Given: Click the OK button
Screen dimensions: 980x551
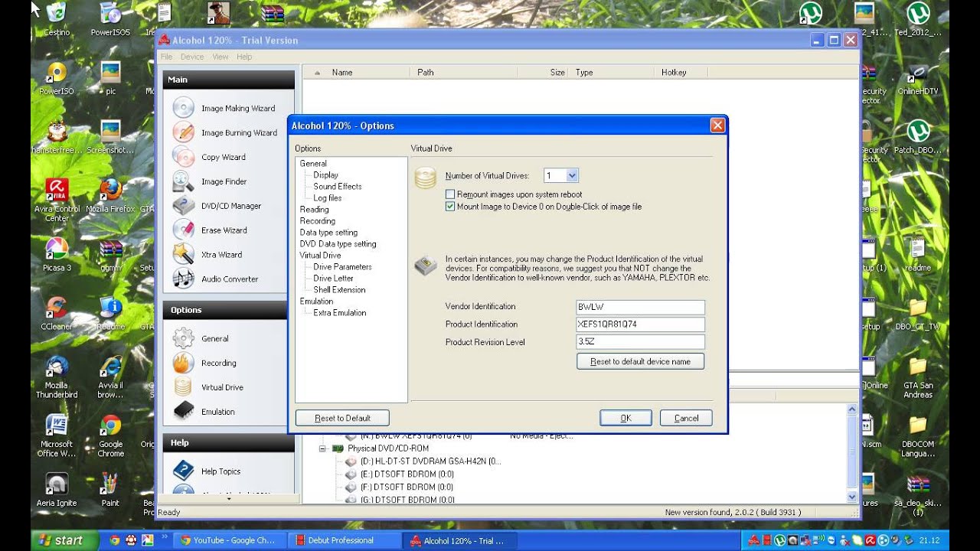Looking at the screenshot, I should 626,418.
